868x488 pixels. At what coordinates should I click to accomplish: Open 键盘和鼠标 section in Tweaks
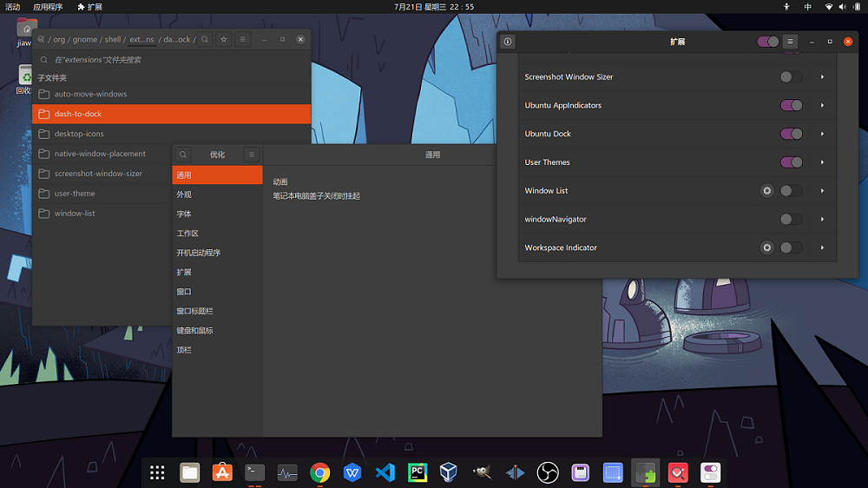pyautogui.click(x=217, y=330)
